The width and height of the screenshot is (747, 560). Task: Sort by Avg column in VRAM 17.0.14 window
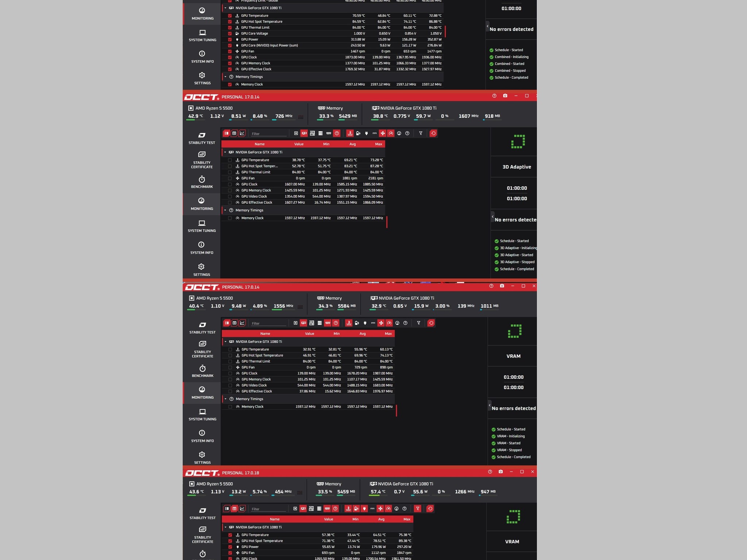(x=363, y=334)
